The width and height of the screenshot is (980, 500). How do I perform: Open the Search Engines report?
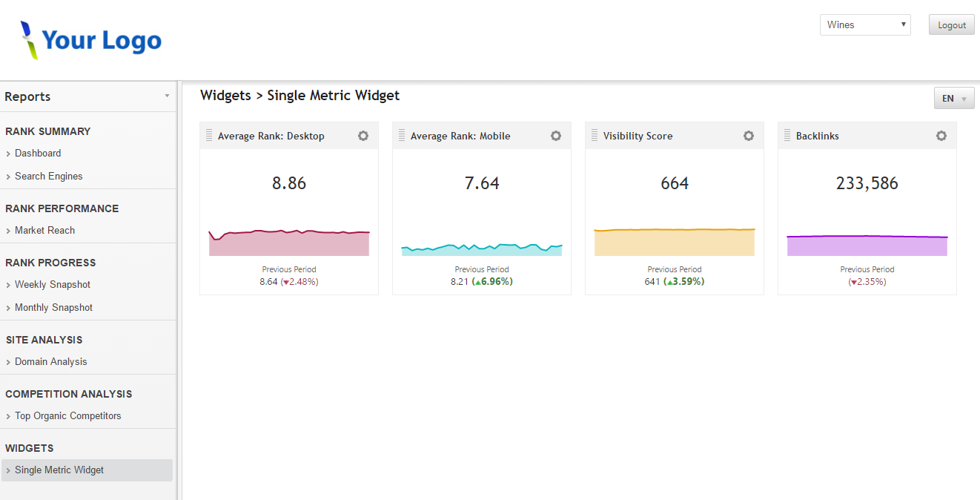[49, 176]
